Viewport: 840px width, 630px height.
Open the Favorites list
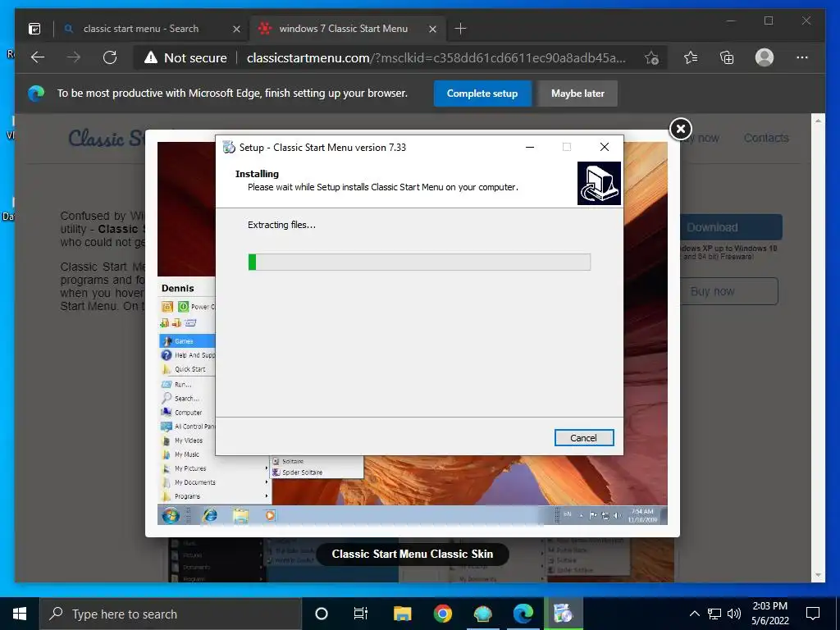click(691, 57)
